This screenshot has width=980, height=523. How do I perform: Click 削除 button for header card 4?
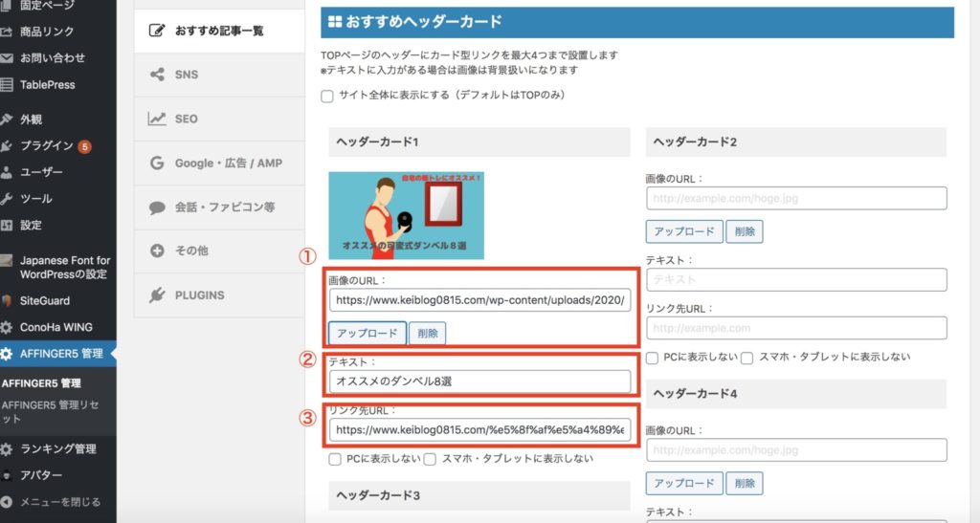(x=745, y=483)
